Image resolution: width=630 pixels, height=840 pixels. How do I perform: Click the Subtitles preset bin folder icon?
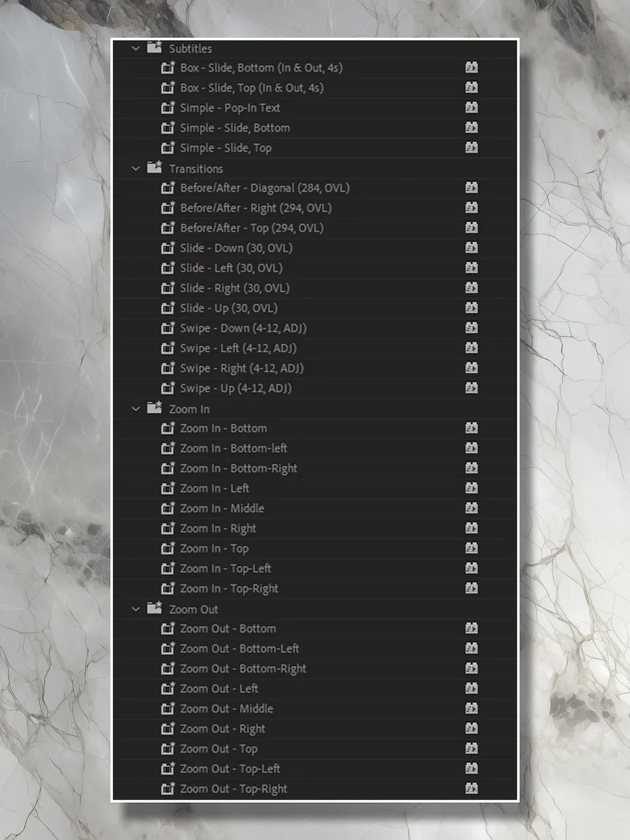pos(155,48)
